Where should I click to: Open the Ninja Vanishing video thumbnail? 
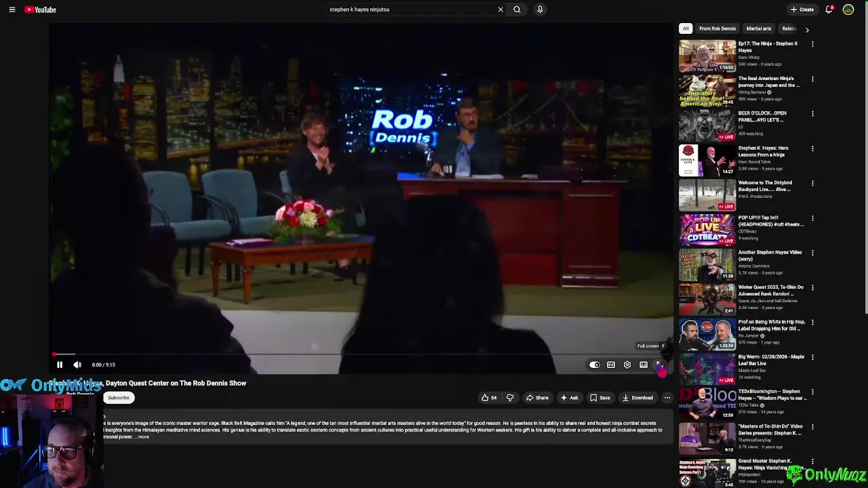pyautogui.click(x=707, y=473)
